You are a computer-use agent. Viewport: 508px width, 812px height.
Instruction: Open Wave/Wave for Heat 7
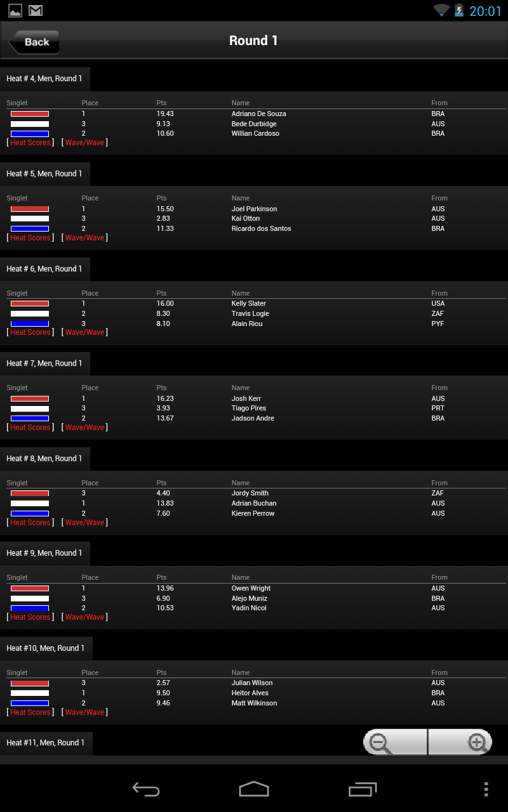coord(84,428)
